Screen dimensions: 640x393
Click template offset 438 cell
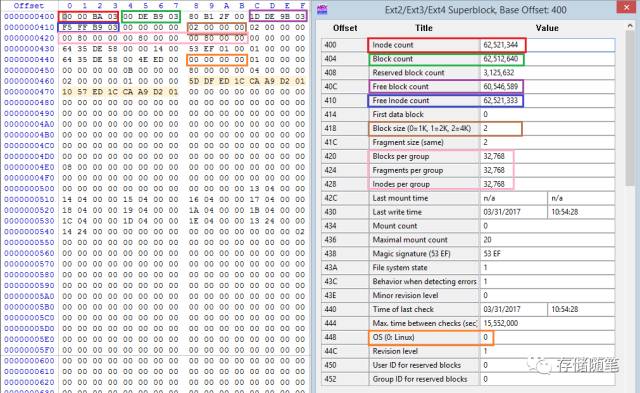click(x=344, y=253)
